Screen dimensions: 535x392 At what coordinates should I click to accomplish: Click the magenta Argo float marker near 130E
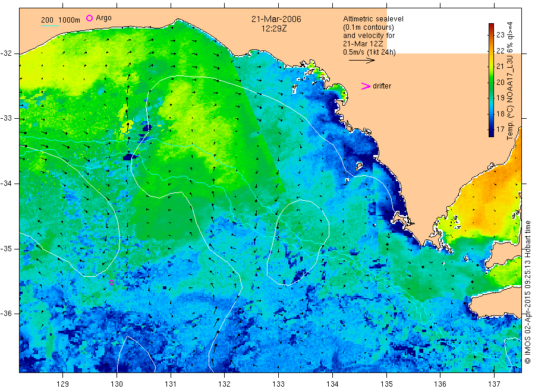(111, 282)
